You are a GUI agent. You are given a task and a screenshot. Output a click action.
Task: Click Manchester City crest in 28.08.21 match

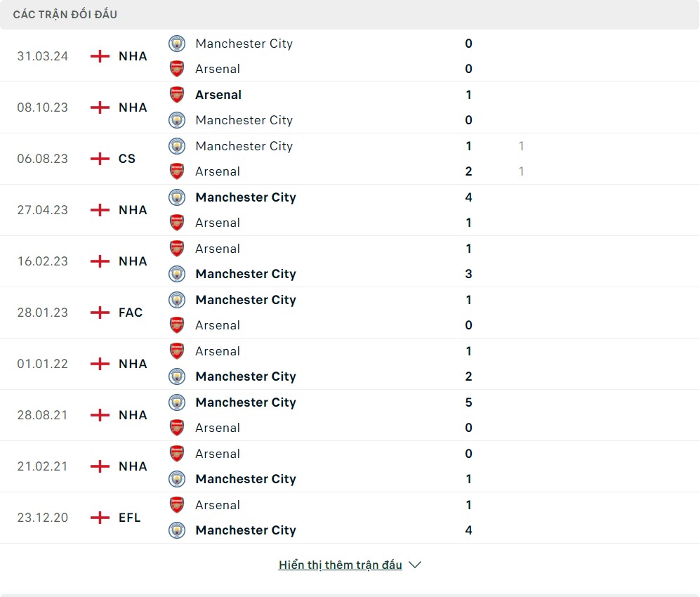(x=177, y=402)
